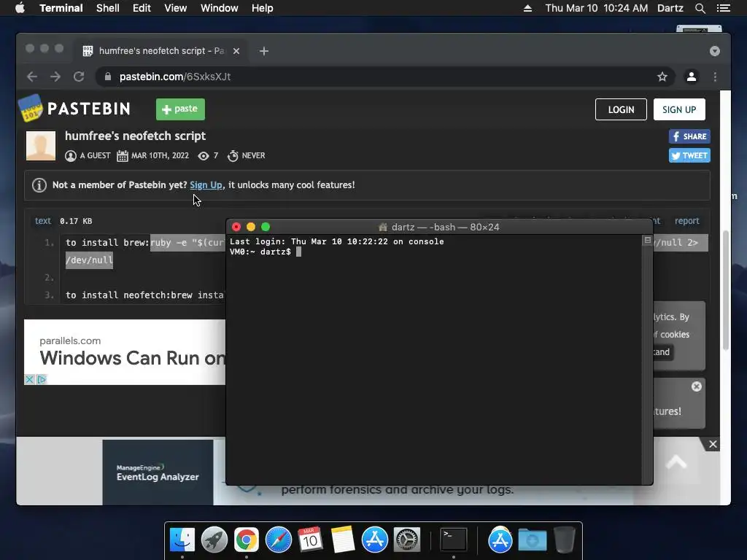Click the text syntax label
Image resolution: width=747 pixels, height=560 pixels.
(42, 221)
